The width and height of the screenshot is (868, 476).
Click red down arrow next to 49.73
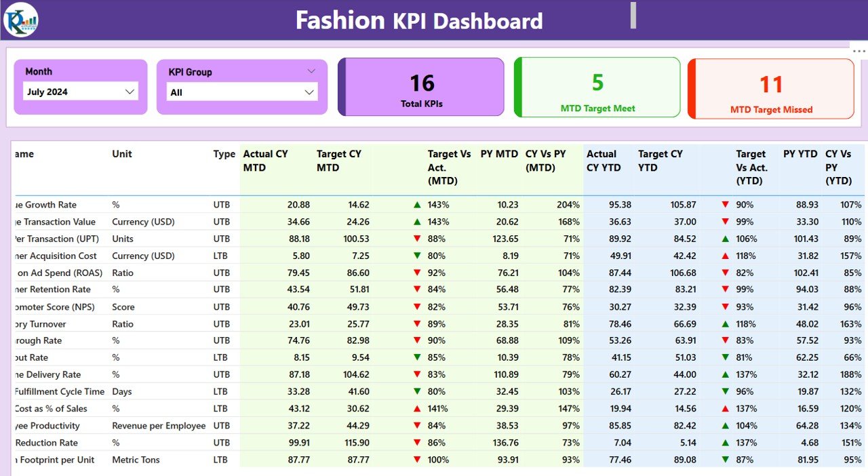point(417,306)
